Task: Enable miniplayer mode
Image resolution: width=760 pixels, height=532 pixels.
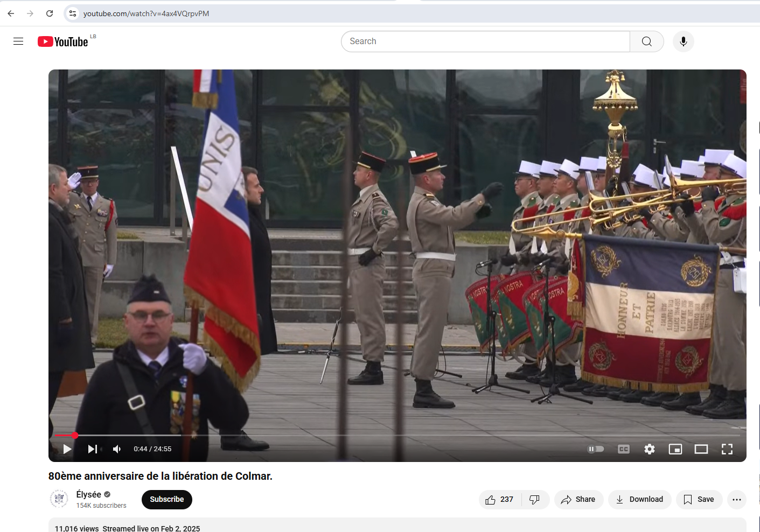Action: pos(675,449)
